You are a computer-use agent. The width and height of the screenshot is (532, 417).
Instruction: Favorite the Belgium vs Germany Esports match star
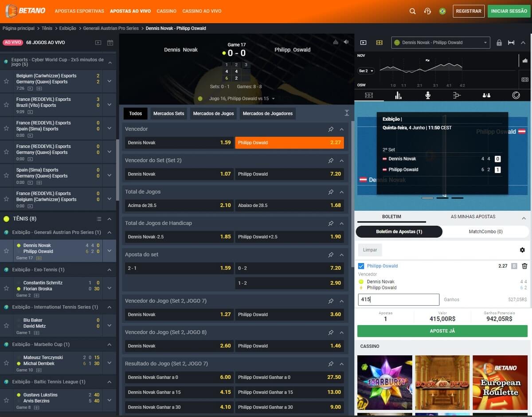6,82
